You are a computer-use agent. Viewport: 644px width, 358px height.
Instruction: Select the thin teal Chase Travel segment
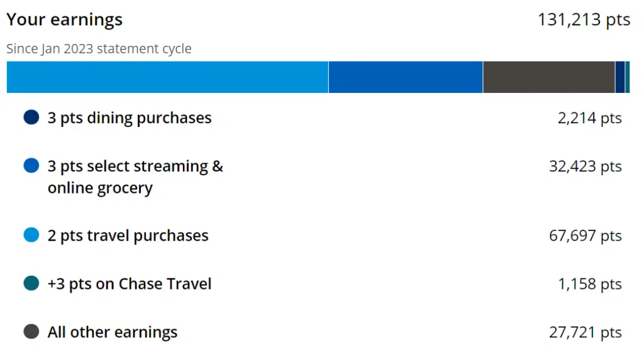point(628,77)
